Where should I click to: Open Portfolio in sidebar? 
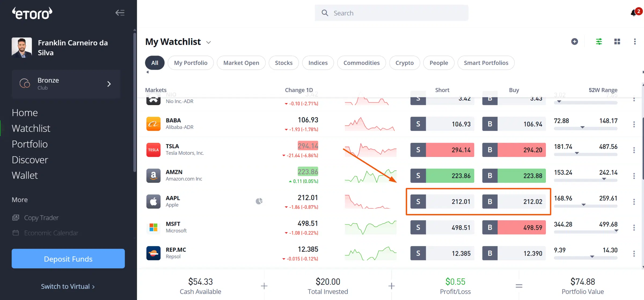click(x=30, y=144)
